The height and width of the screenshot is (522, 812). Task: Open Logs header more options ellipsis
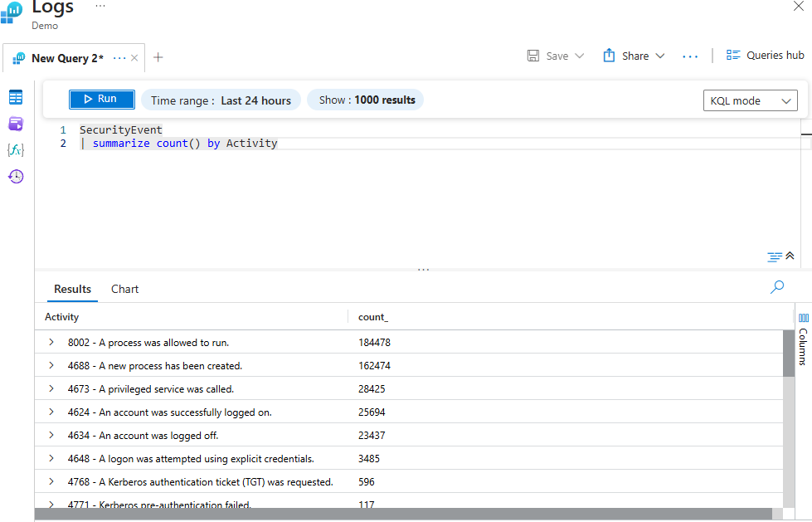point(100,6)
